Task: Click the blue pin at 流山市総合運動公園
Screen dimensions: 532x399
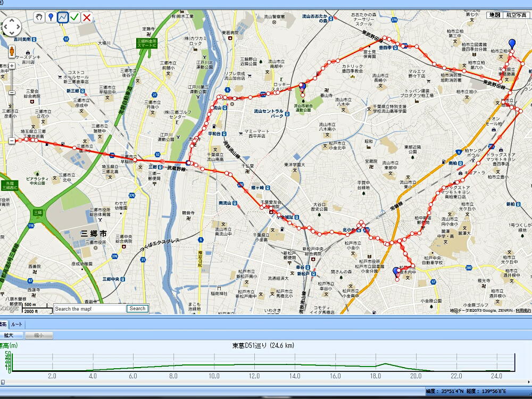Action: 302,88
